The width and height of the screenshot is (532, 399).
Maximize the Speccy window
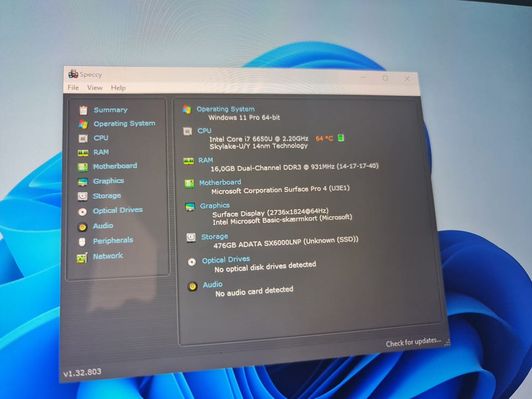(385, 78)
